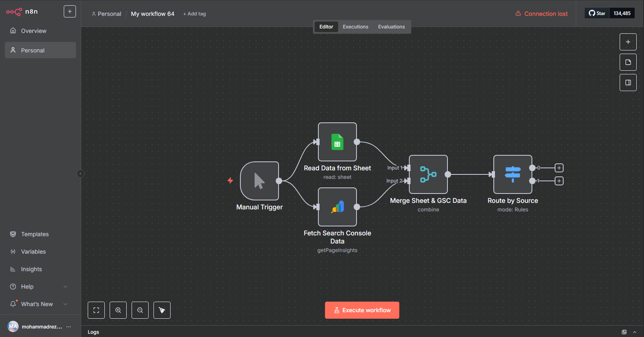Select the Route by Source switch node

click(x=512, y=174)
